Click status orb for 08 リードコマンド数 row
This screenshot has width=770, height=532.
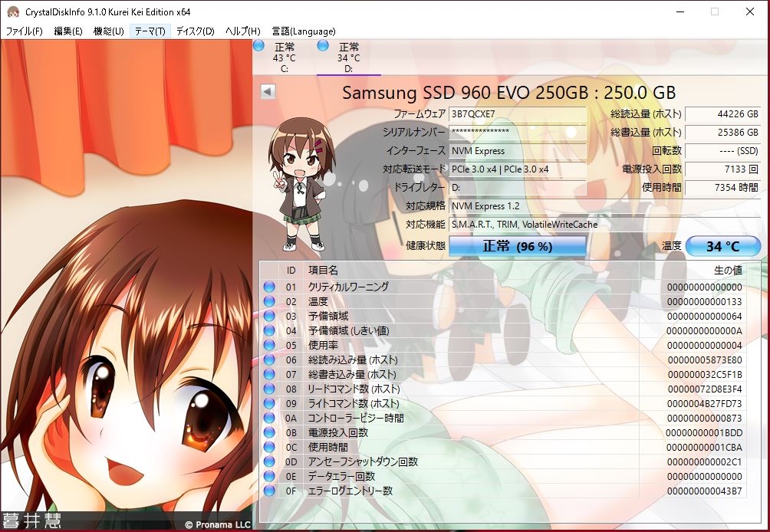click(269, 389)
